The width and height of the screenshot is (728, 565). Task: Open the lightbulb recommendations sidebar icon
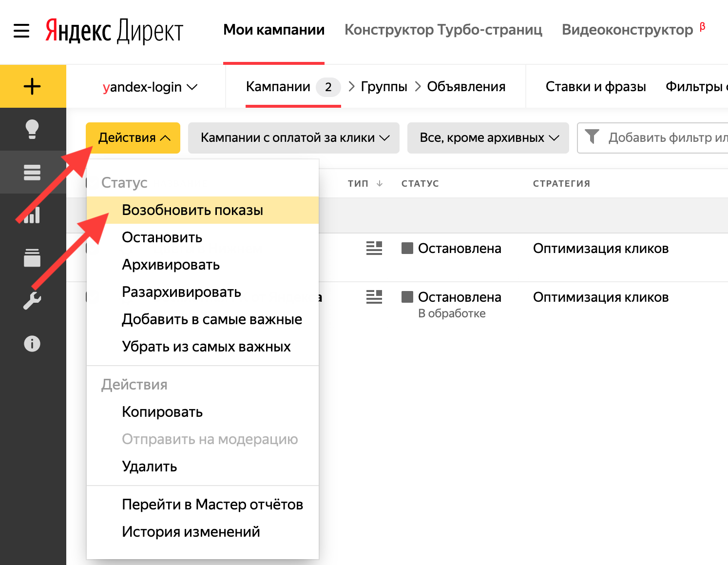point(32,129)
